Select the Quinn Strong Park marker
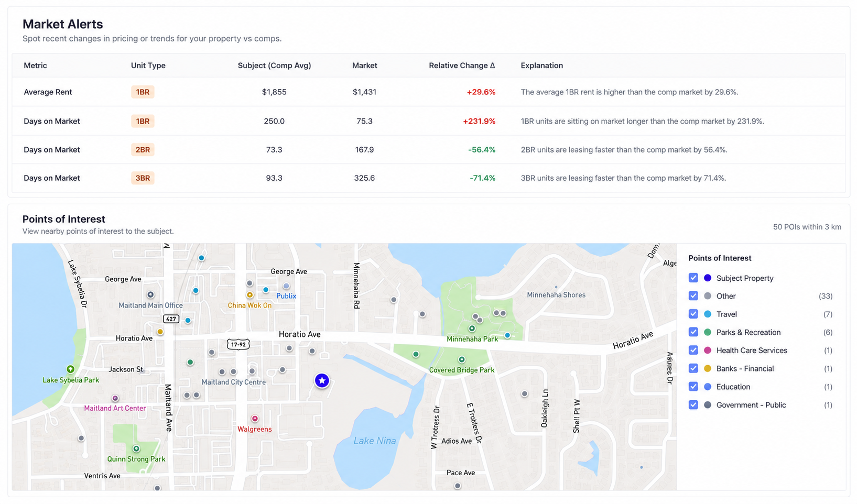This screenshot has height=504, width=857. pos(136,448)
